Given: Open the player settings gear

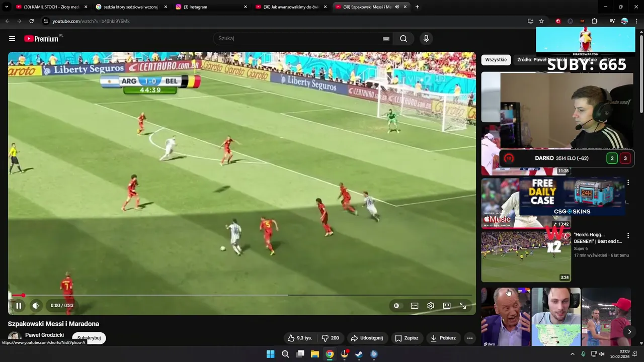Looking at the screenshot, I should click(431, 305).
